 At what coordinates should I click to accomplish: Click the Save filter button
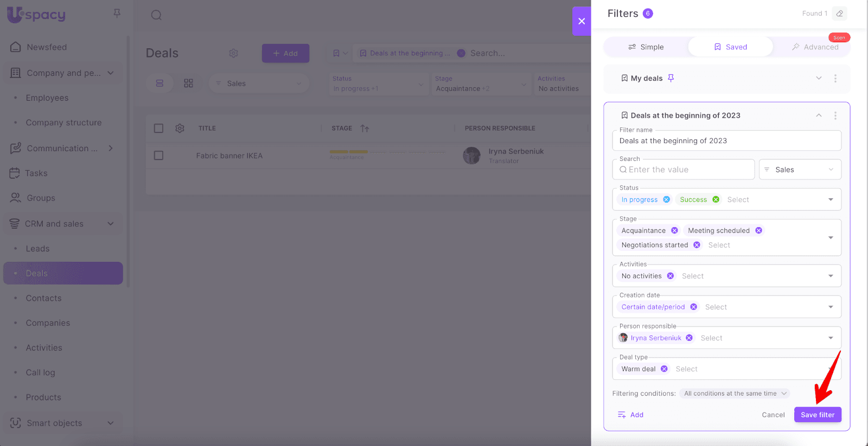pos(818,415)
